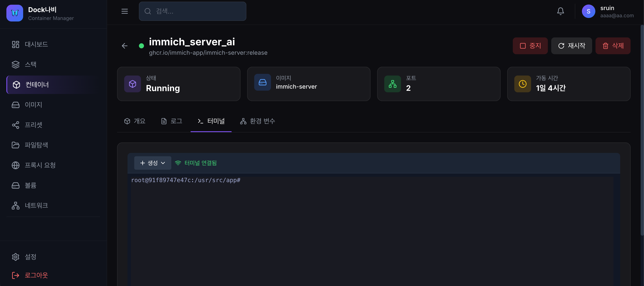Open the 설정 settings page
Screen dimensions: 644x286
31,257
